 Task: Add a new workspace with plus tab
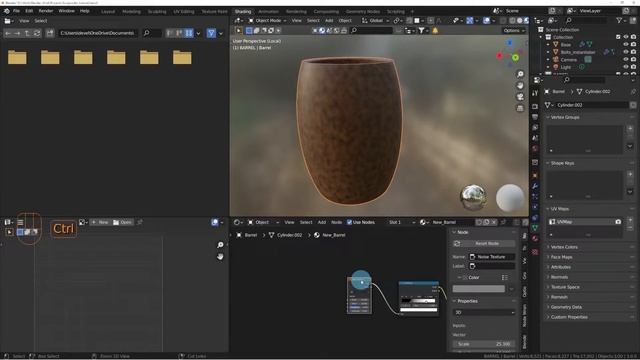point(412,11)
